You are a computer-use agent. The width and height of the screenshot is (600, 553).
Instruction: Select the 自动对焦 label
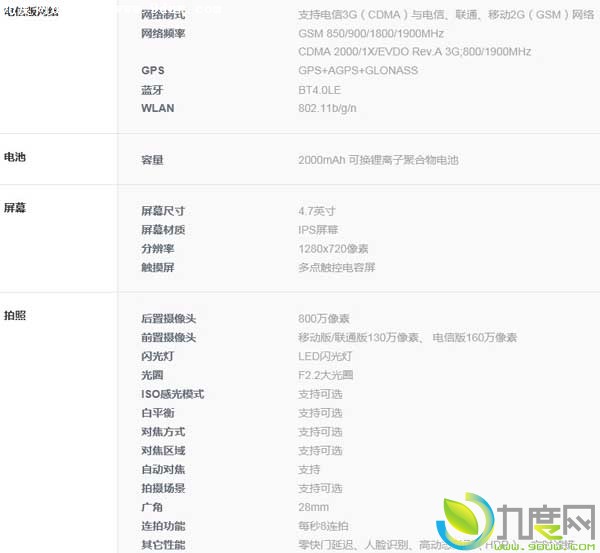click(x=163, y=469)
